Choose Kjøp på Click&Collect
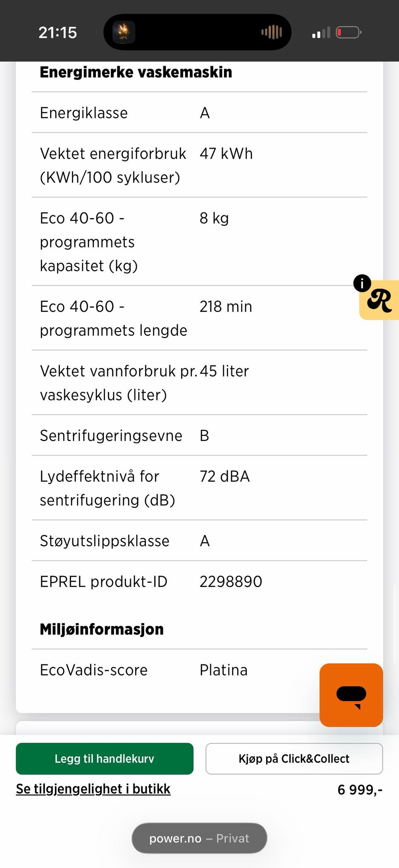Viewport: 399px width, 868px height. pyautogui.click(x=294, y=759)
